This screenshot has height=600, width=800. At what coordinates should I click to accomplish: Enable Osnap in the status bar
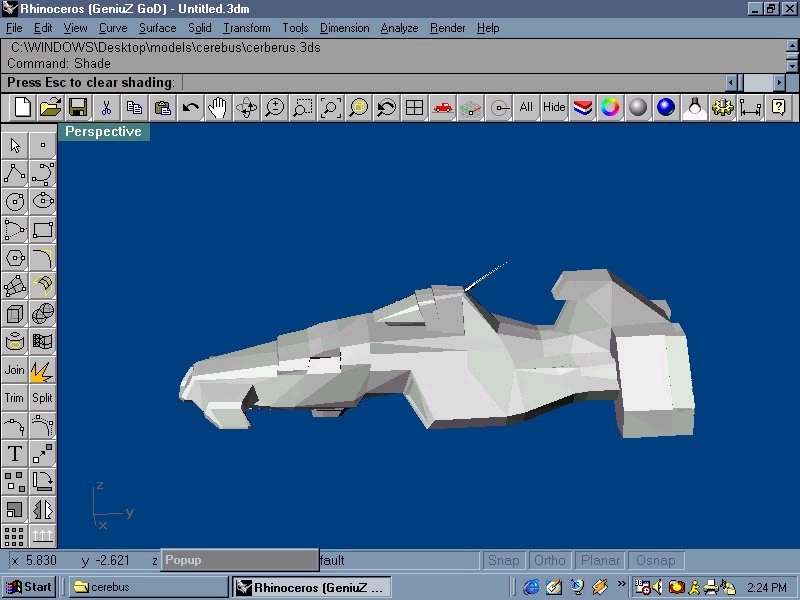(x=655, y=561)
